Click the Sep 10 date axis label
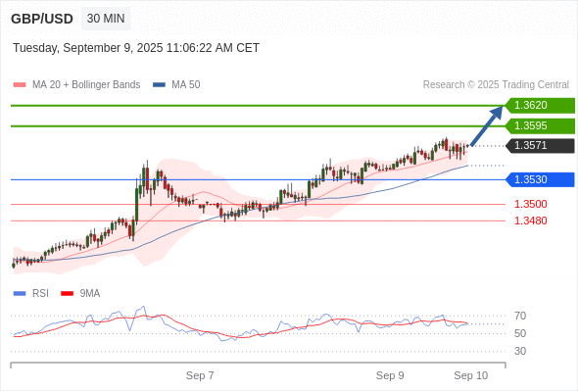The width and height of the screenshot is (578, 392). pyautogui.click(x=471, y=375)
